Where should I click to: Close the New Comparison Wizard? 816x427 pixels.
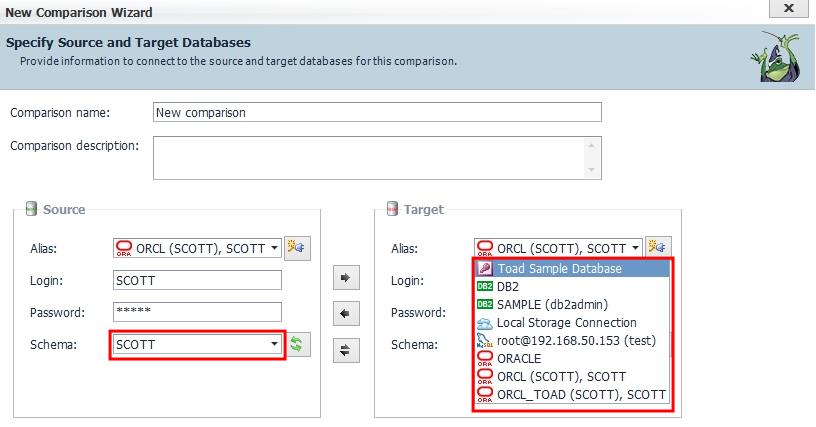[x=789, y=9]
